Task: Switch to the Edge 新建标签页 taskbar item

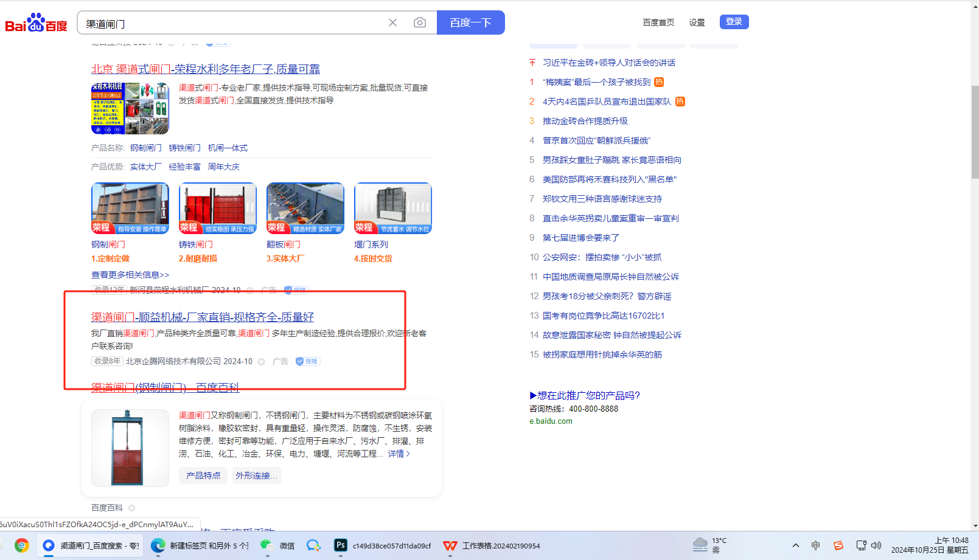Action: [x=200, y=545]
